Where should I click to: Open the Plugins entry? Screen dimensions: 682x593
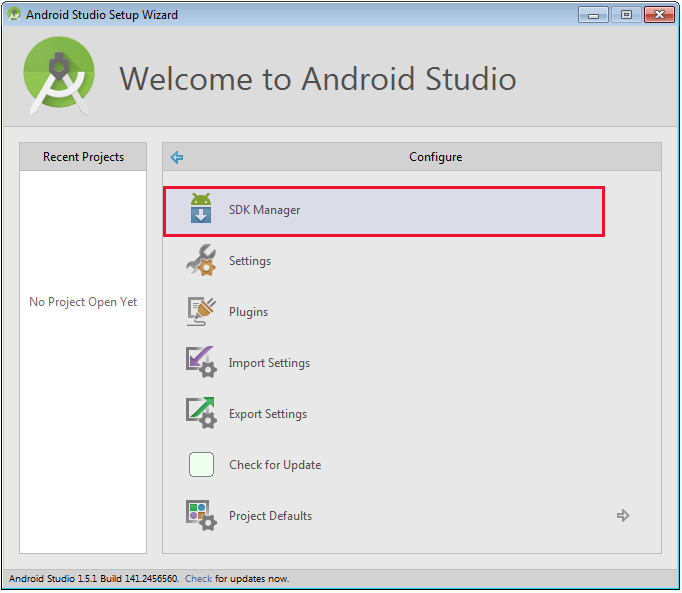[248, 312]
